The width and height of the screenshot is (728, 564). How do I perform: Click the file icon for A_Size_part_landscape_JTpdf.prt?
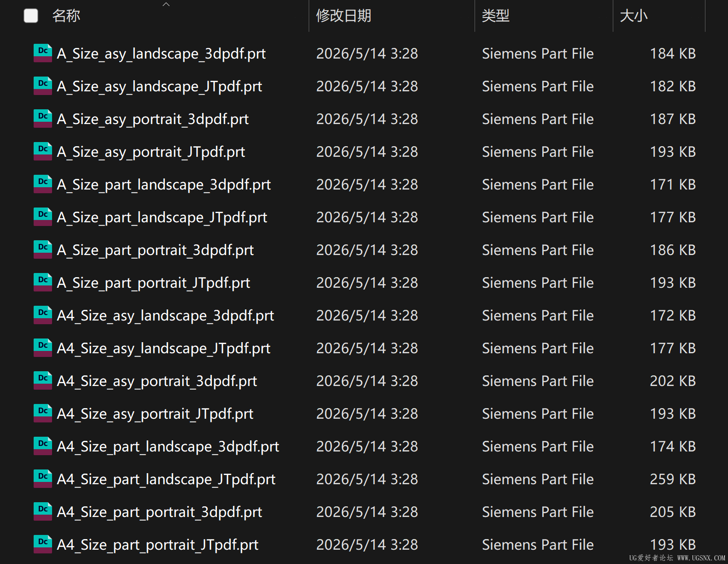(x=43, y=217)
